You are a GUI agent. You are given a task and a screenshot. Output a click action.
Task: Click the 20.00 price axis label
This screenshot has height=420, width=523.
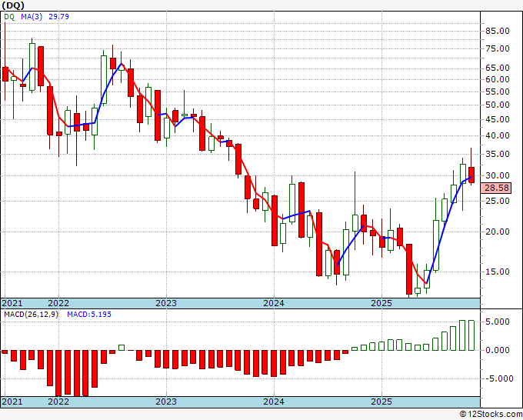(x=498, y=232)
